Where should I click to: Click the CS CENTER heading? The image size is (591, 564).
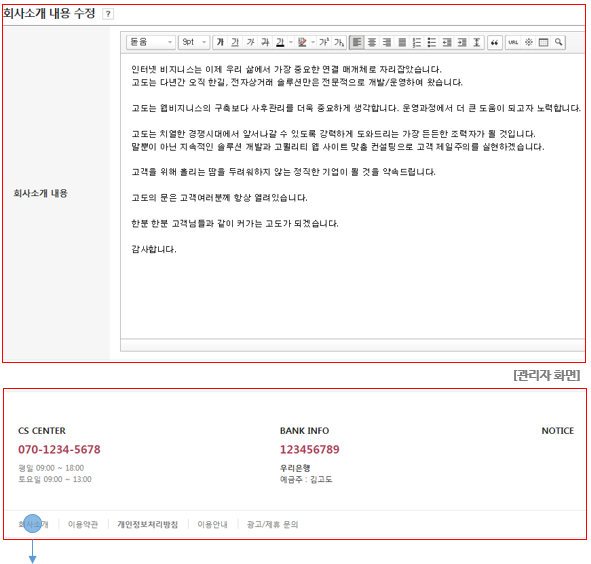pyautogui.click(x=42, y=431)
